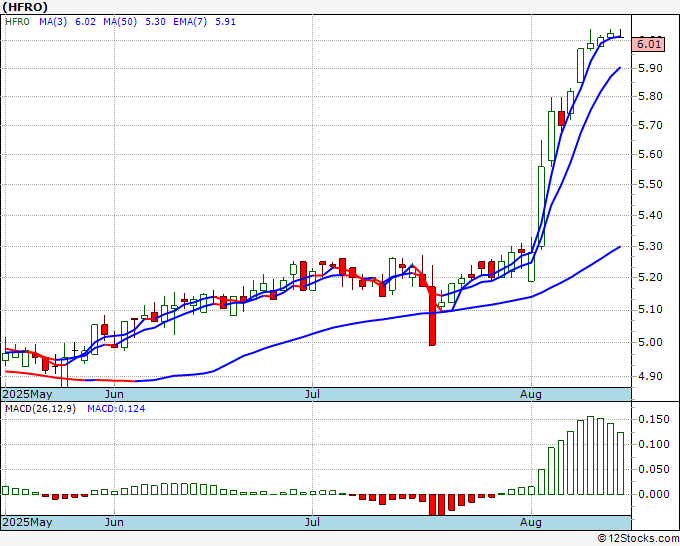
Task: Click the 0.000 MACD axis label
Action: tap(654, 494)
